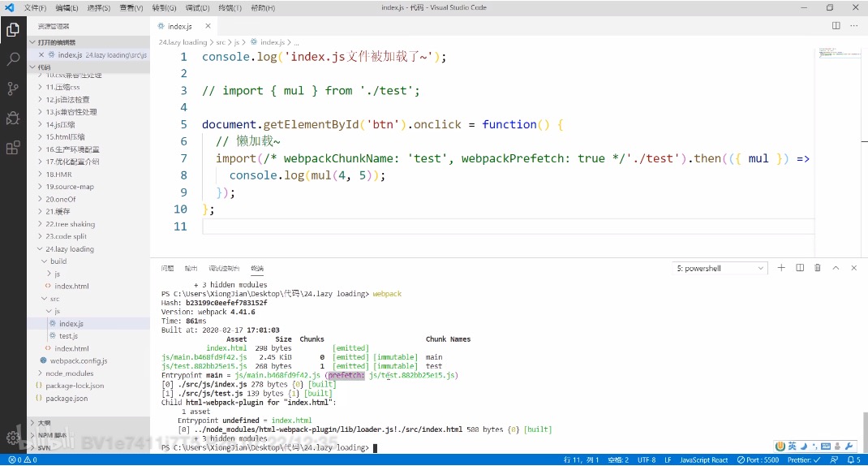Open package.json in the explorer
868x466 pixels.
coord(67,399)
